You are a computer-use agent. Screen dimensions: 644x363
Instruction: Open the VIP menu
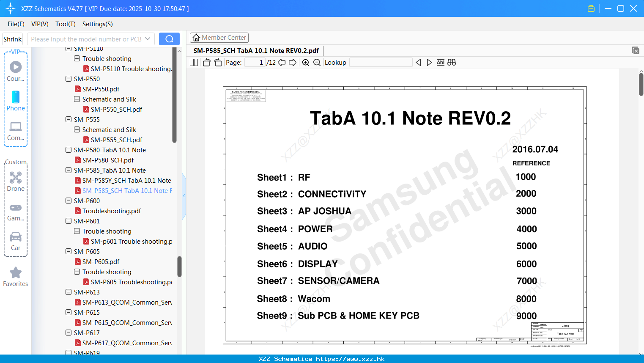[40, 24]
